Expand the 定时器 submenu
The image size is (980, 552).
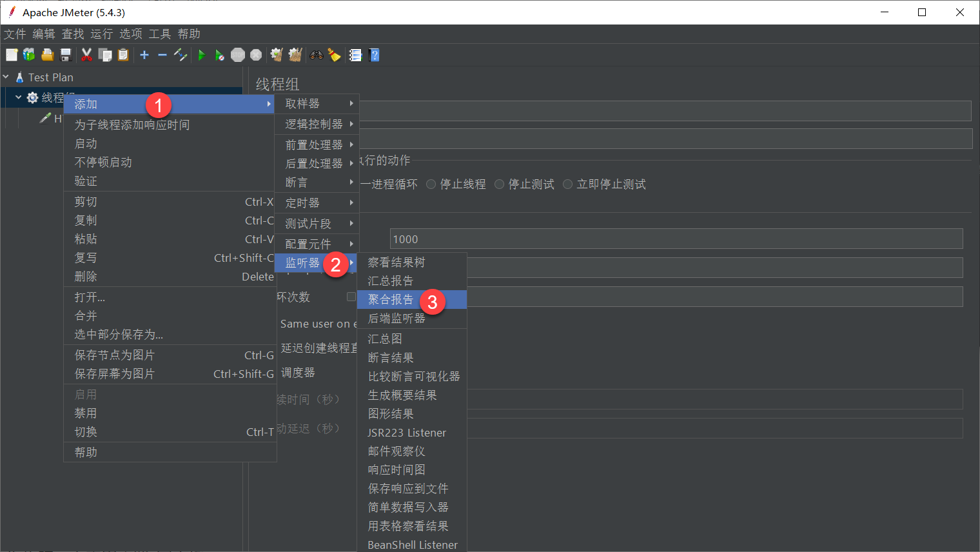[x=317, y=203]
